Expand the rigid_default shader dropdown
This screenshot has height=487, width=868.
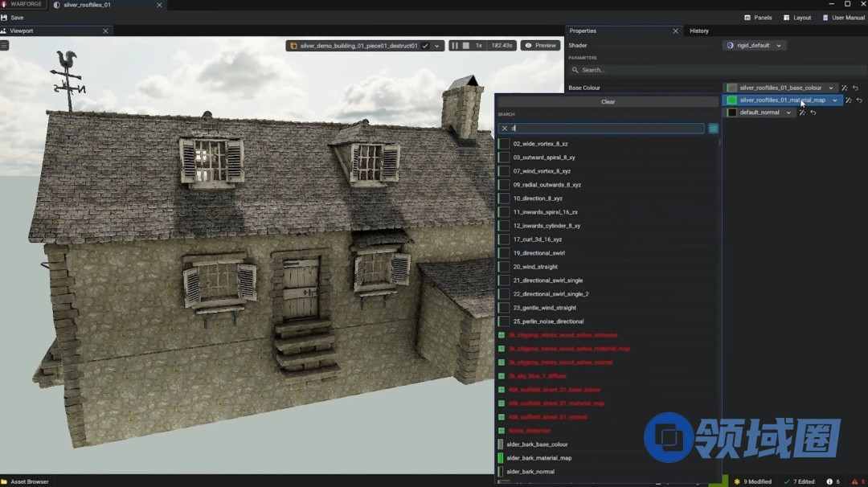point(779,46)
